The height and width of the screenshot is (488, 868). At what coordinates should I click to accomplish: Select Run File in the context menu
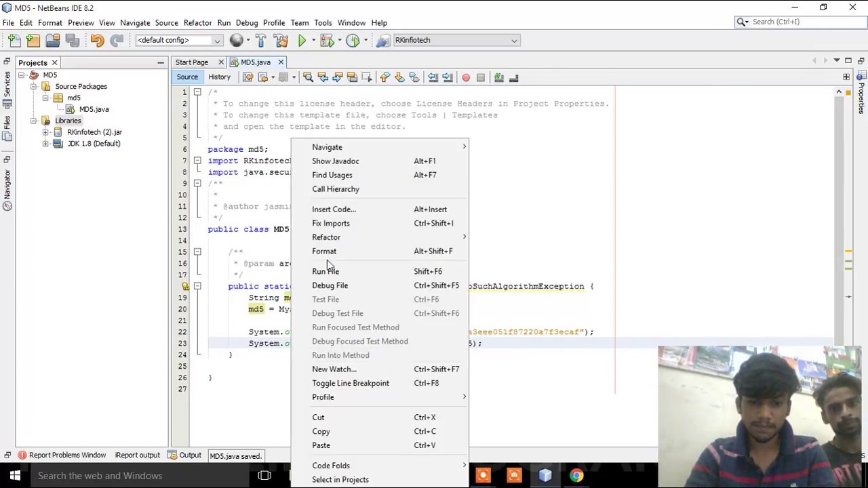point(380,271)
